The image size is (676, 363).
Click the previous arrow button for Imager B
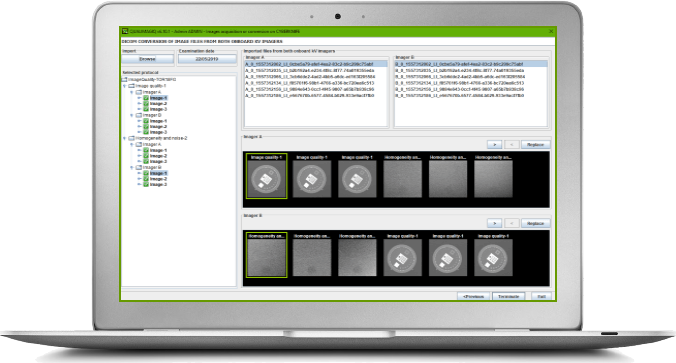pyautogui.click(x=511, y=223)
